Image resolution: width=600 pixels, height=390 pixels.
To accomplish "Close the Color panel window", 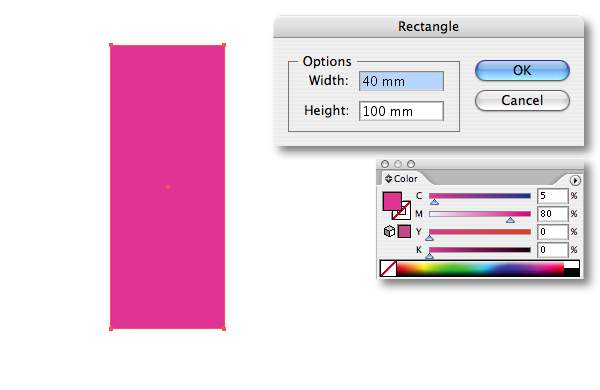I will pos(385,164).
